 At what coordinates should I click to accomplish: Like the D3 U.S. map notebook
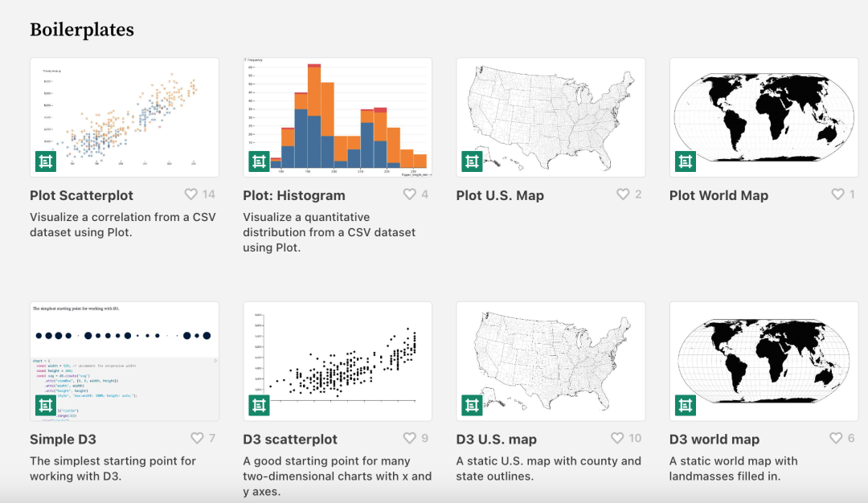click(617, 439)
